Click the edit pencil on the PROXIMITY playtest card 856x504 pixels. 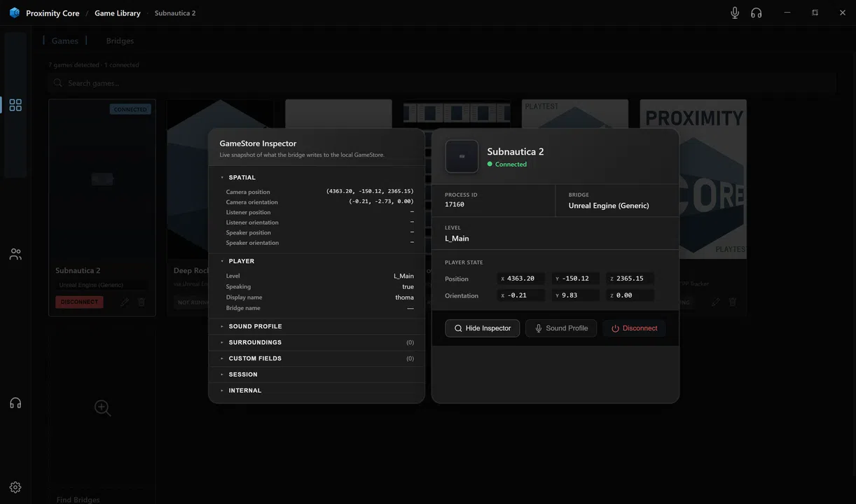click(716, 302)
